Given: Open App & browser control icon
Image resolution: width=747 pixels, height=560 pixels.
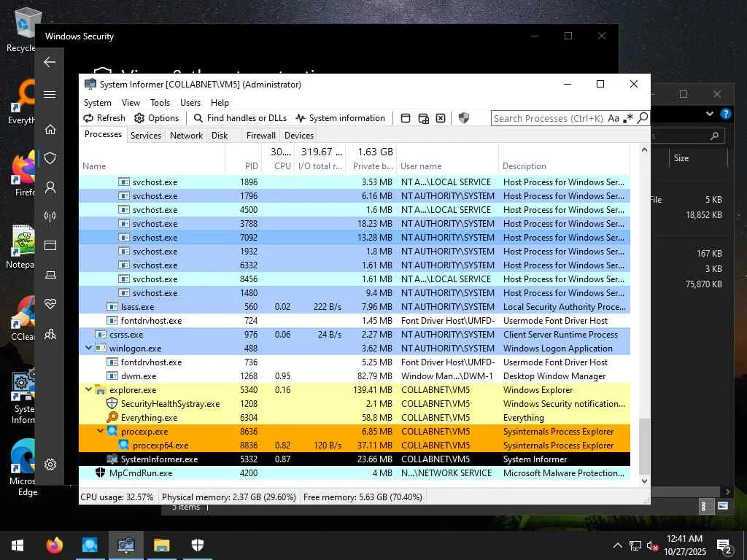Looking at the screenshot, I should [50, 245].
